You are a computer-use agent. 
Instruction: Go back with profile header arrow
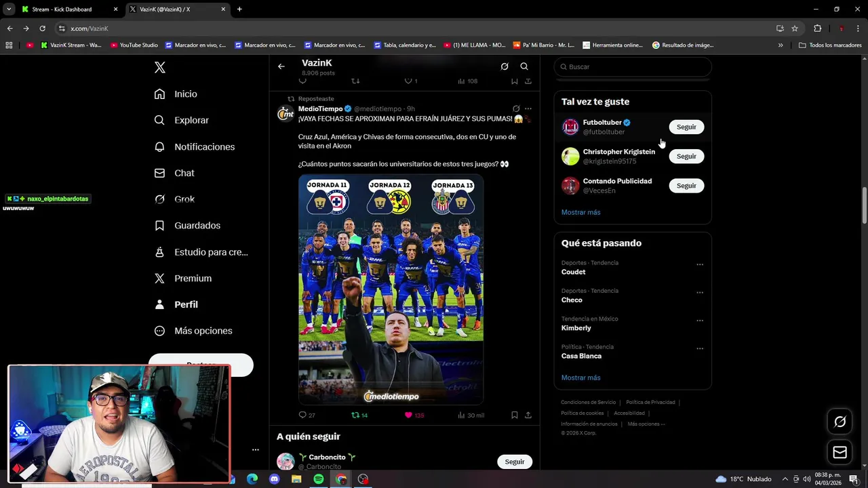(x=281, y=66)
